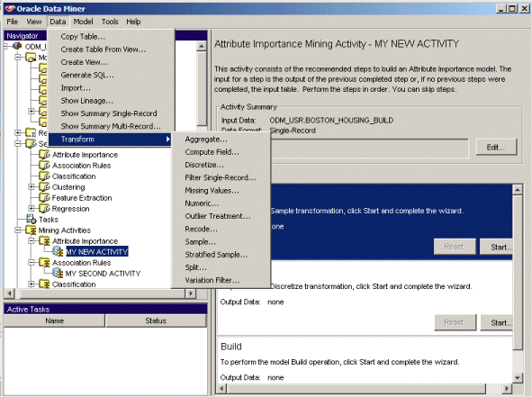Select Numeric in Transform submenu
This screenshot has height=397, width=532.
pyautogui.click(x=221, y=203)
